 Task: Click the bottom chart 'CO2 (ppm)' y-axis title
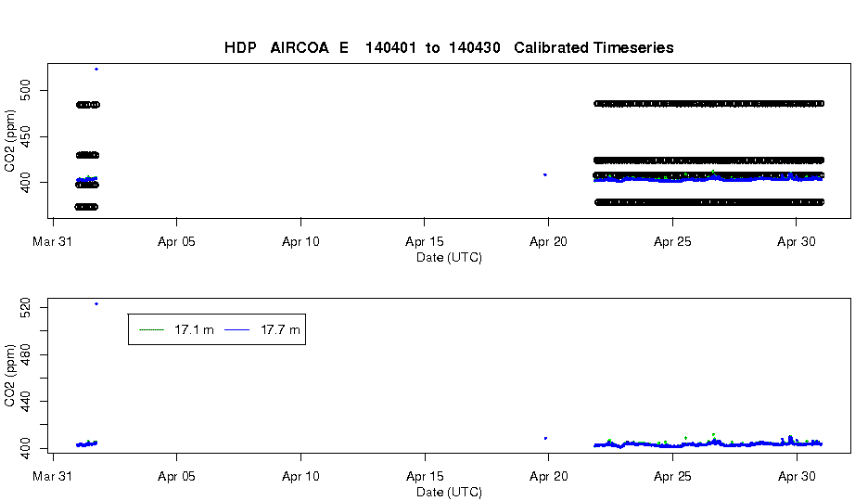(9, 376)
